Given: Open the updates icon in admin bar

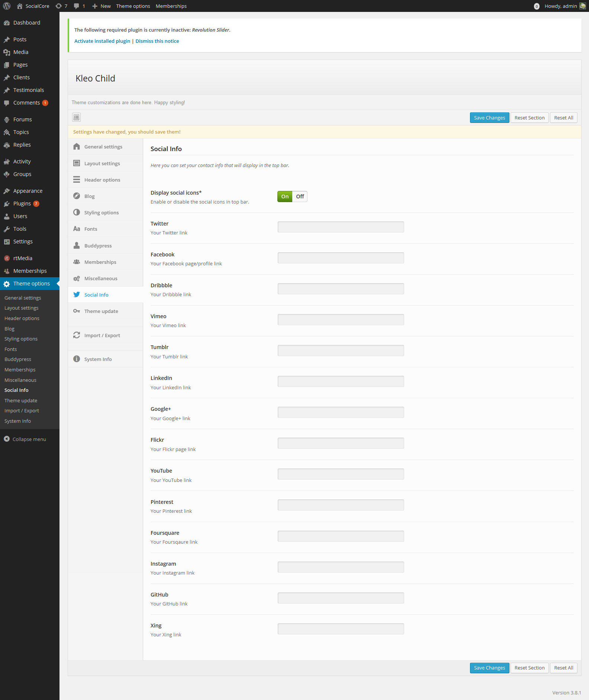Looking at the screenshot, I should (59, 6).
